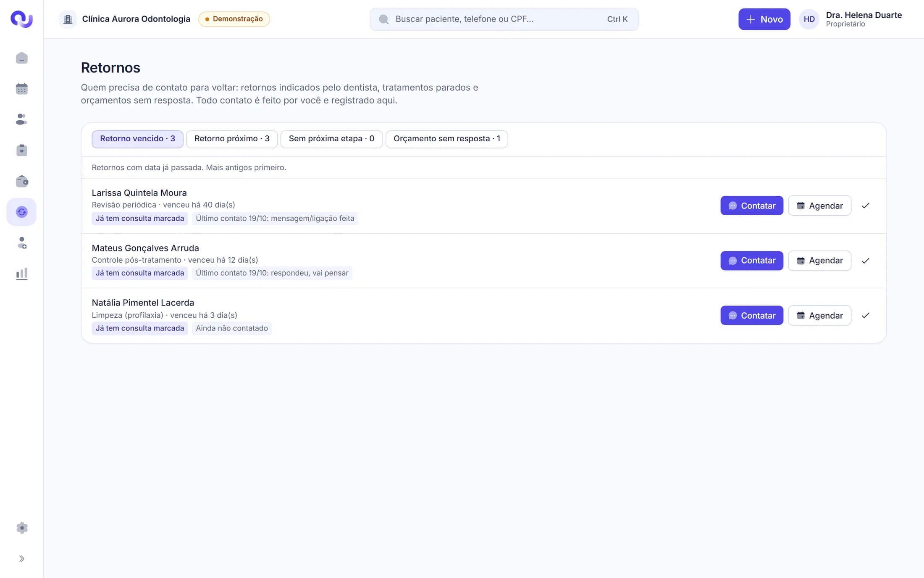Click Clínica Aurora Odontologia name
The height and width of the screenshot is (578, 924).
click(x=136, y=19)
